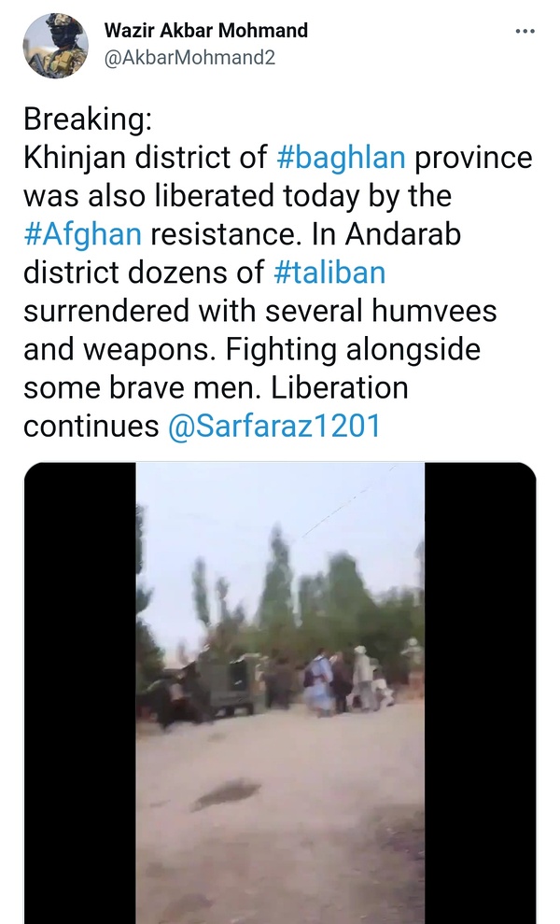Select the 'Breaking:' line of the tweet
Image resolution: width=560 pixels, height=924 pixels.
[88, 119]
